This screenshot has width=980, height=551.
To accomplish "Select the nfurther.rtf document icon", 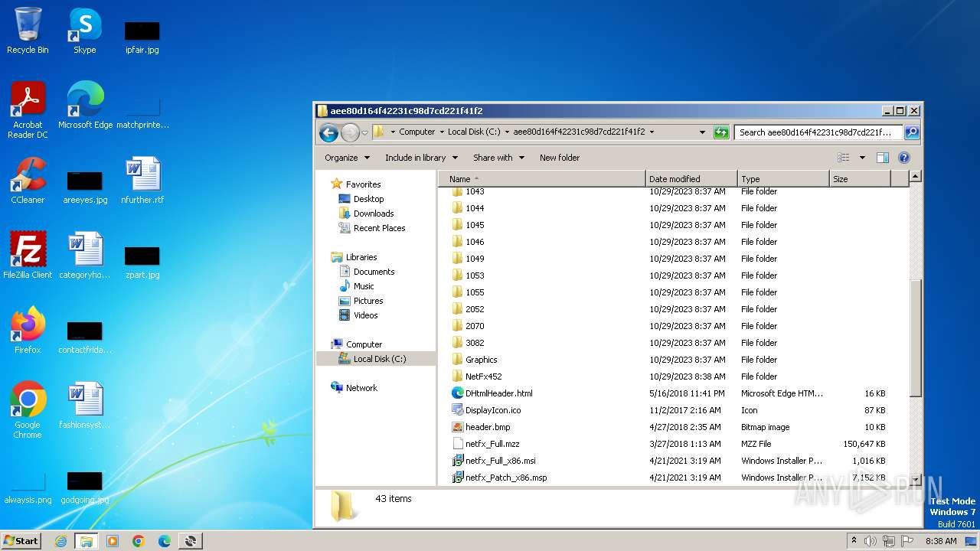I will tap(142, 181).
